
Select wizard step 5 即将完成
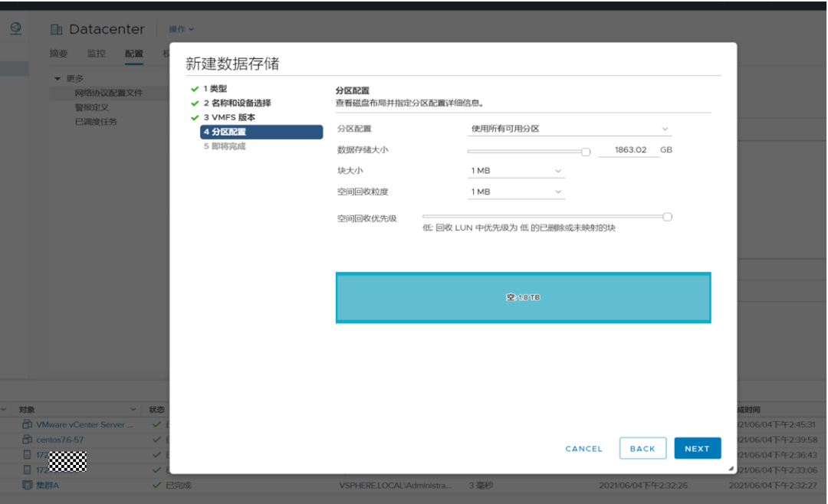[225, 146]
